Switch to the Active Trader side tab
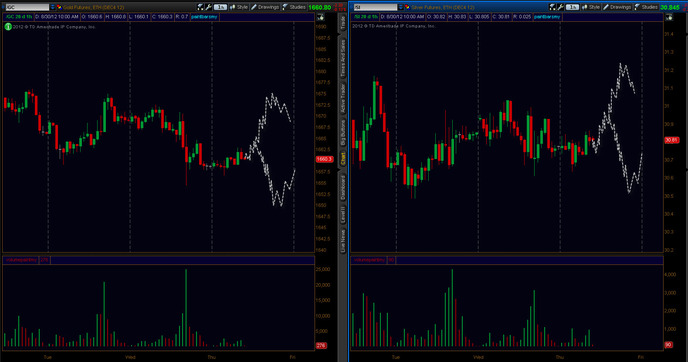The height and width of the screenshot is (362, 688). (343, 98)
